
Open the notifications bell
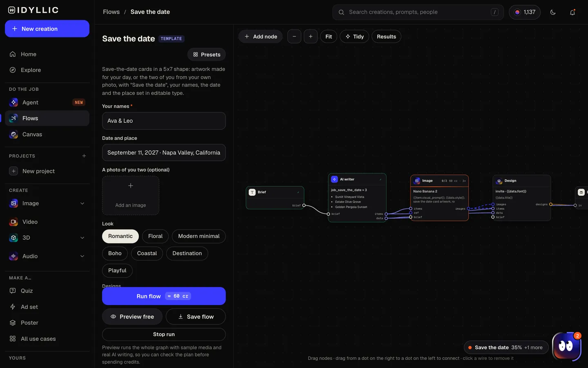[572, 12]
